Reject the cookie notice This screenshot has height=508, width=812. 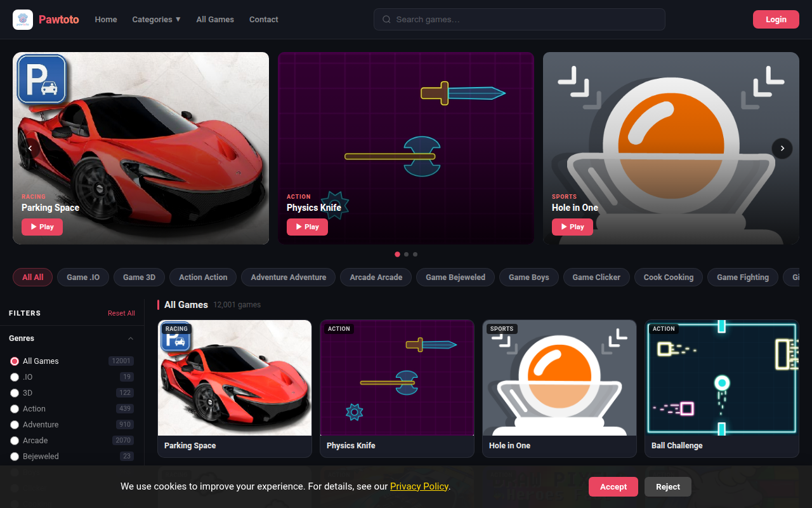tap(668, 487)
